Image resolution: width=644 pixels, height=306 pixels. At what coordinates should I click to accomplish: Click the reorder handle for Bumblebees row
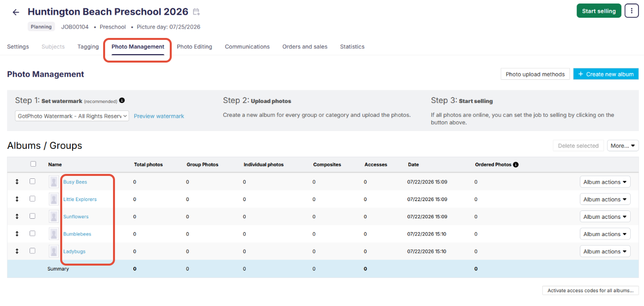(17, 234)
